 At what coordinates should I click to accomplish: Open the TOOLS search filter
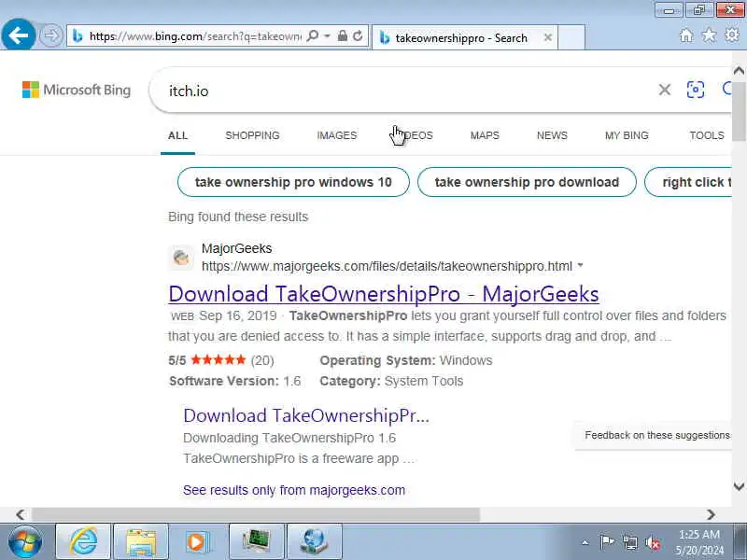point(707,135)
